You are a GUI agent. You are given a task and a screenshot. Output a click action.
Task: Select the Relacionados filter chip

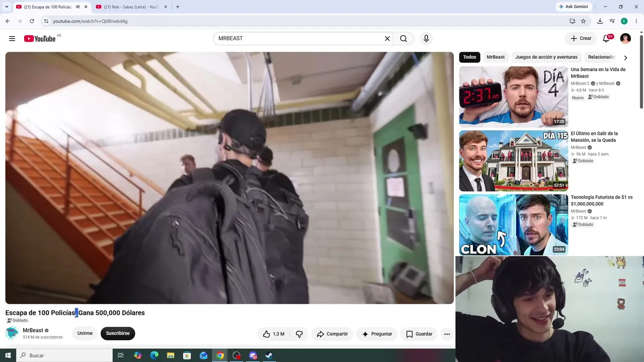click(601, 57)
